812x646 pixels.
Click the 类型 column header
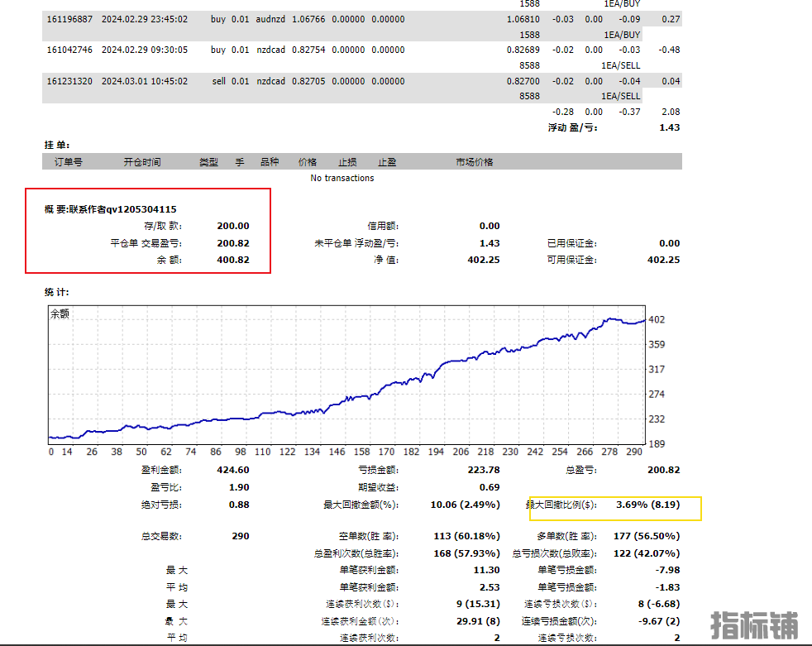tap(208, 162)
